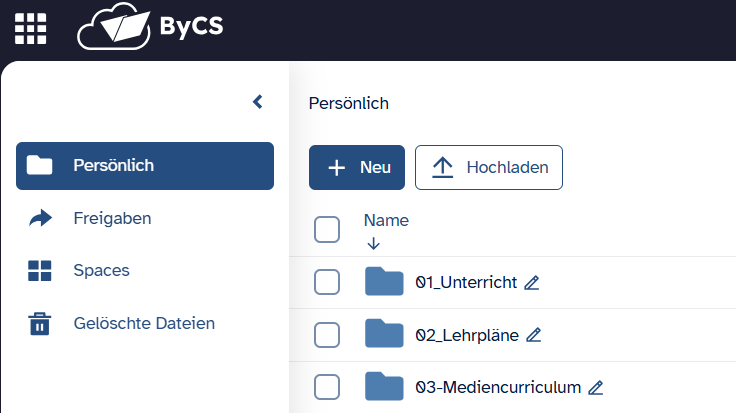Toggle sort direction arrow under Name

point(373,243)
